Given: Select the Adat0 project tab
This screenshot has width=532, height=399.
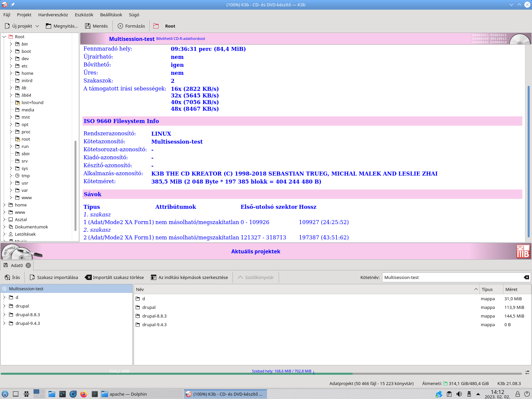Looking at the screenshot, I should point(17,265).
